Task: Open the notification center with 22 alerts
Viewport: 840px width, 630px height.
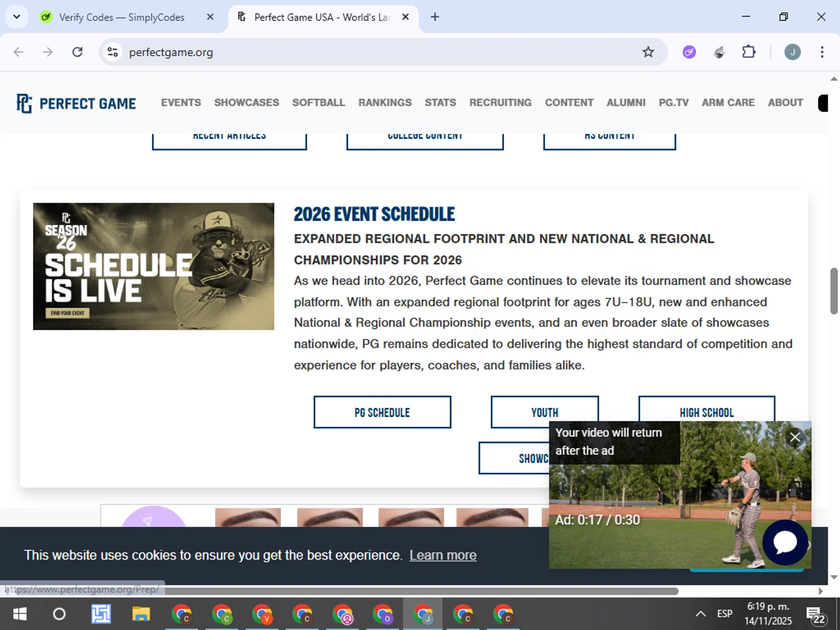Action: coord(816,615)
